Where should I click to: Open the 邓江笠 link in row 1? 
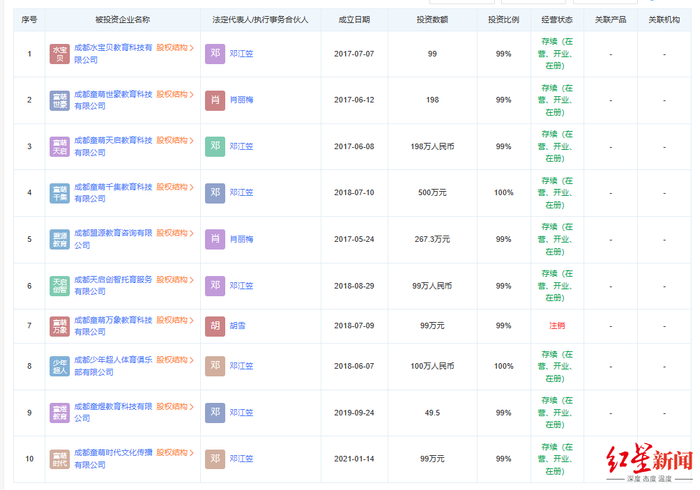coord(241,54)
